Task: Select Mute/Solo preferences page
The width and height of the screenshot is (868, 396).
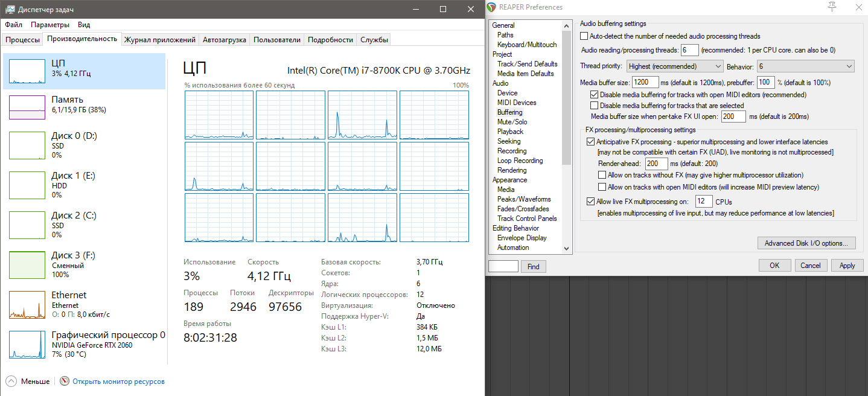Action: tap(512, 122)
